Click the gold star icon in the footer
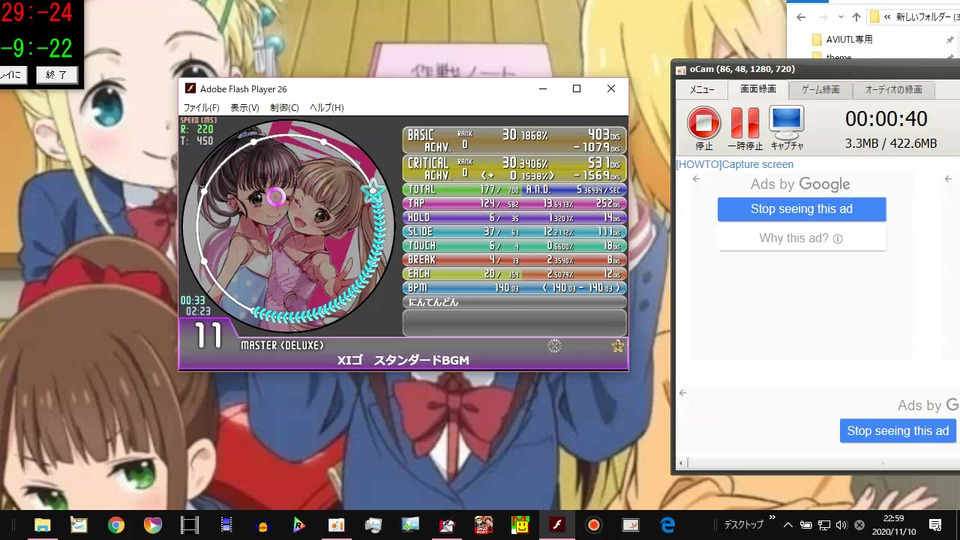Screen dimensions: 960x540 click(618, 346)
